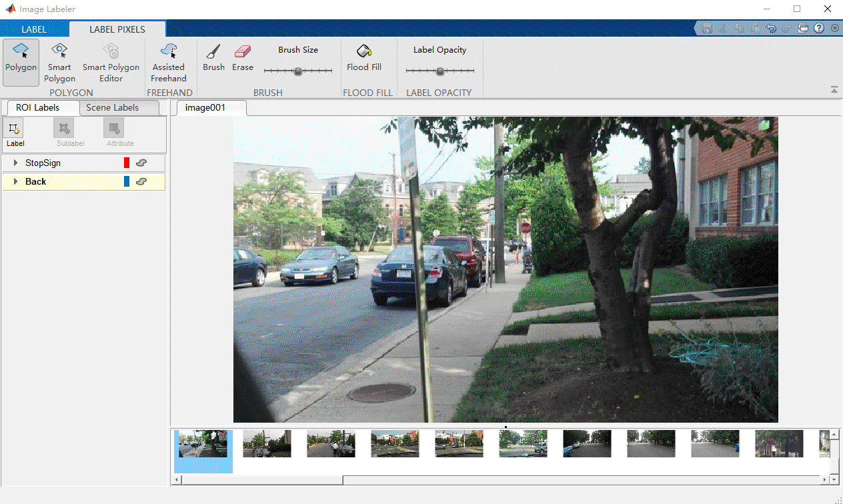This screenshot has height=504, width=843.
Task: Select the Smart Polygon tool
Action: (x=59, y=63)
